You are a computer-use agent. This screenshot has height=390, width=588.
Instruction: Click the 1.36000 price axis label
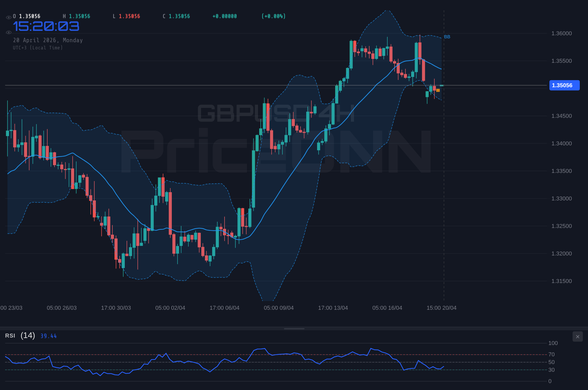[562, 33]
